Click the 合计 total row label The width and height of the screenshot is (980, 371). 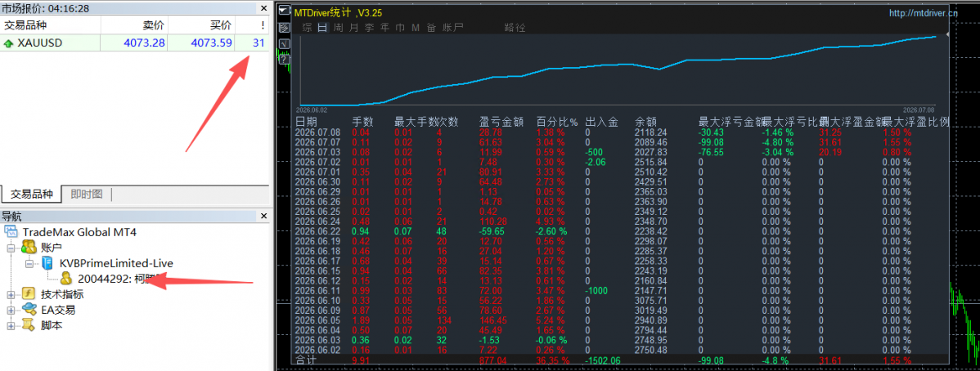tap(306, 360)
